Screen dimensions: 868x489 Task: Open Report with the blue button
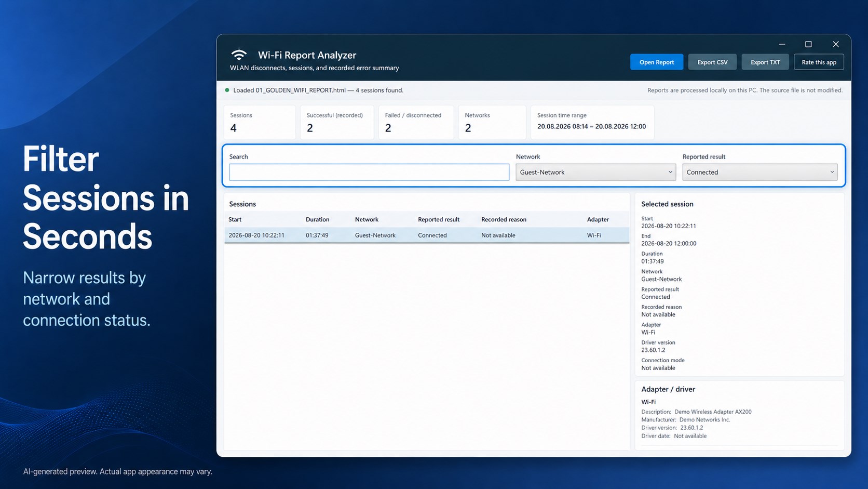click(x=657, y=62)
